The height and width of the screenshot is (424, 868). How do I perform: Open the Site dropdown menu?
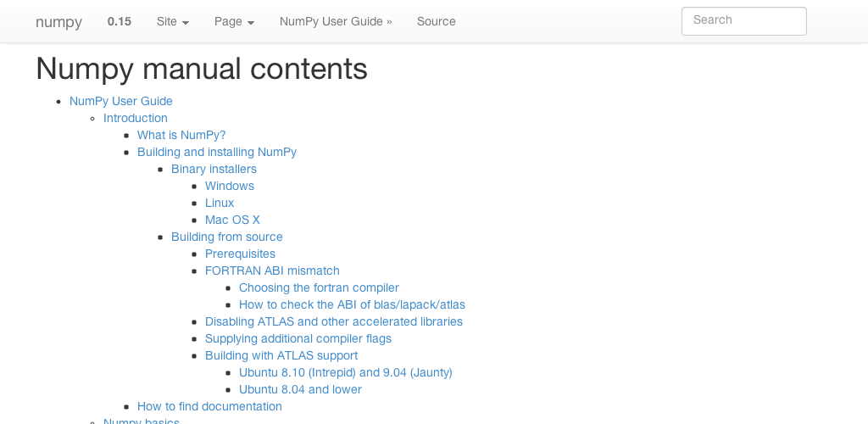172,21
